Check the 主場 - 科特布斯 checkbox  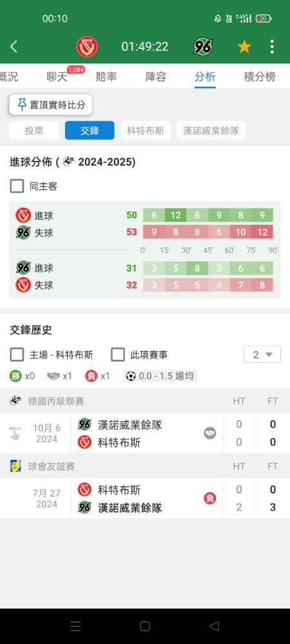coord(17,354)
